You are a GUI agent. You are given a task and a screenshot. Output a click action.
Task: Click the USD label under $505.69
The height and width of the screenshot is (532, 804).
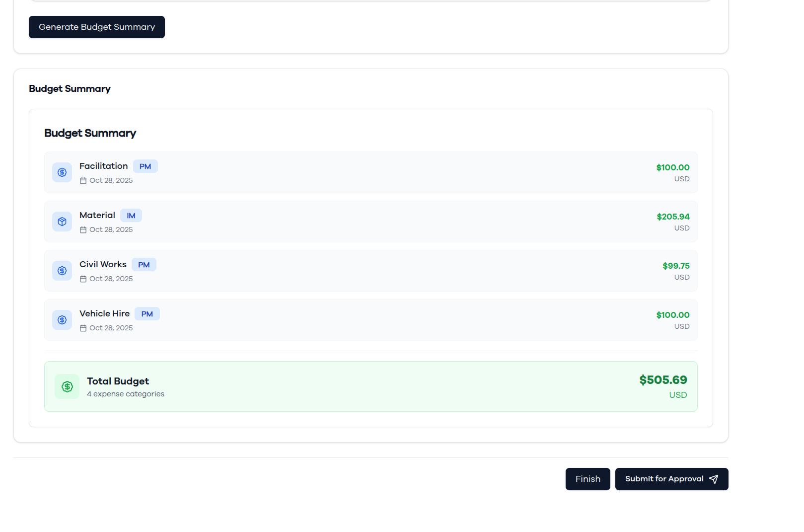(678, 395)
